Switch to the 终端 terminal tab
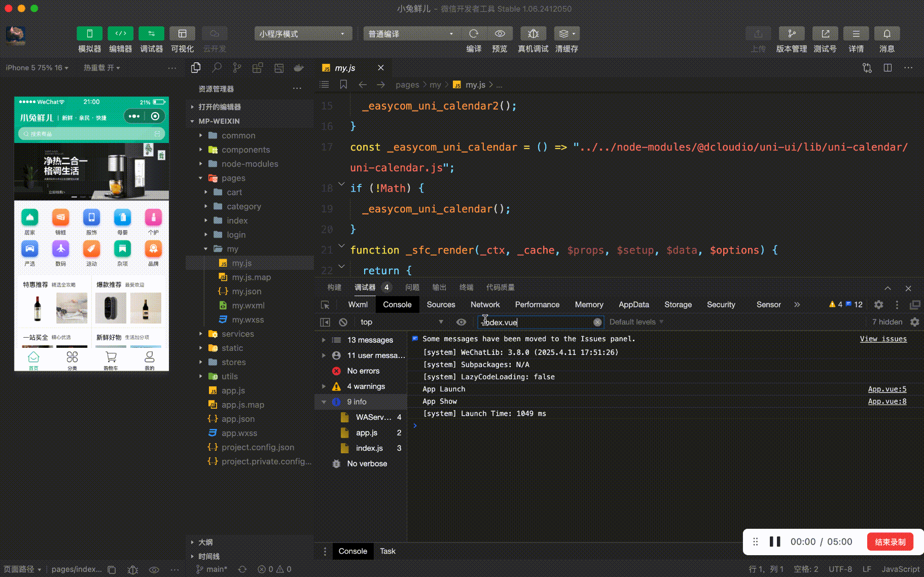The image size is (924, 577). coord(466,287)
